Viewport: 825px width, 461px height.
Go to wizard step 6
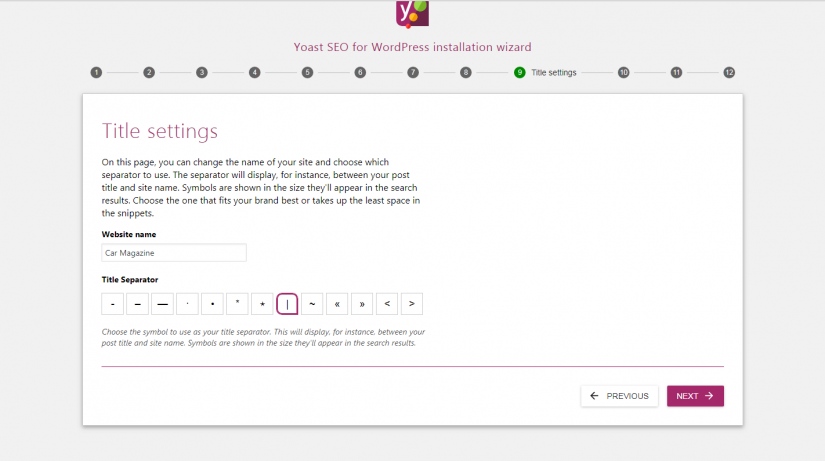click(360, 73)
